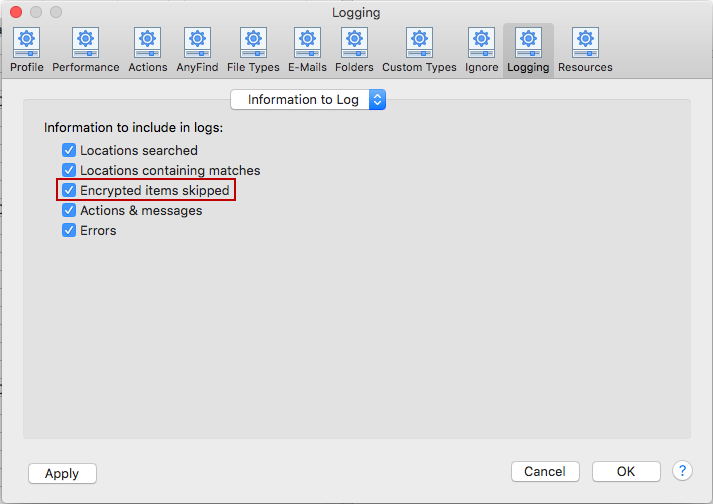Open the Profile preferences pane
Viewport: 713px width, 504px height.
tap(26, 50)
